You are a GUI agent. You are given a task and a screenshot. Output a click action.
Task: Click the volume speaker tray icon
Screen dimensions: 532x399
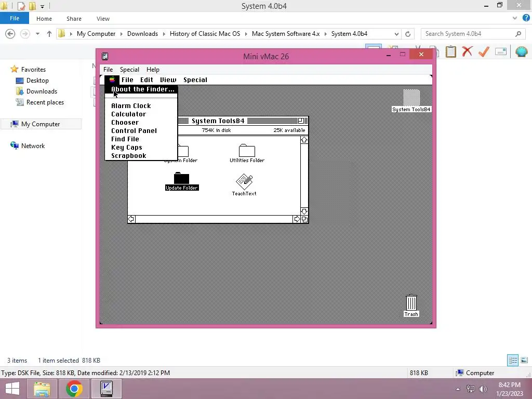click(x=483, y=389)
